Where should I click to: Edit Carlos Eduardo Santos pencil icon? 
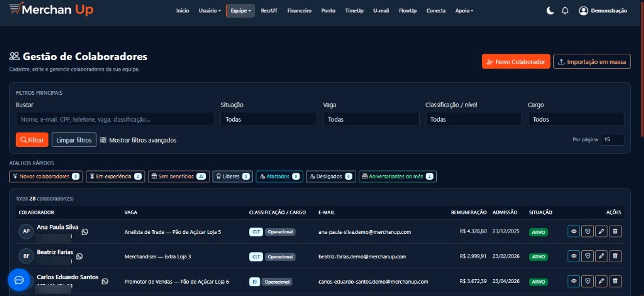tap(601, 281)
